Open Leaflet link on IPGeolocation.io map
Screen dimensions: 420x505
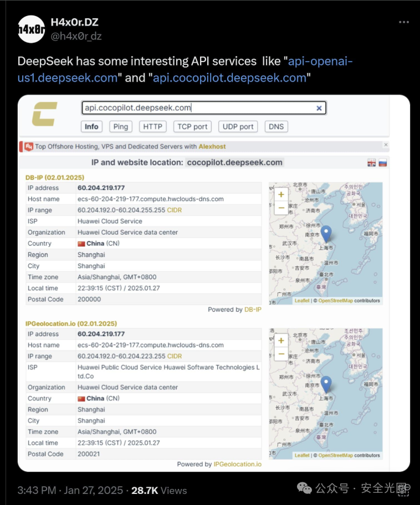(x=302, y=455)
